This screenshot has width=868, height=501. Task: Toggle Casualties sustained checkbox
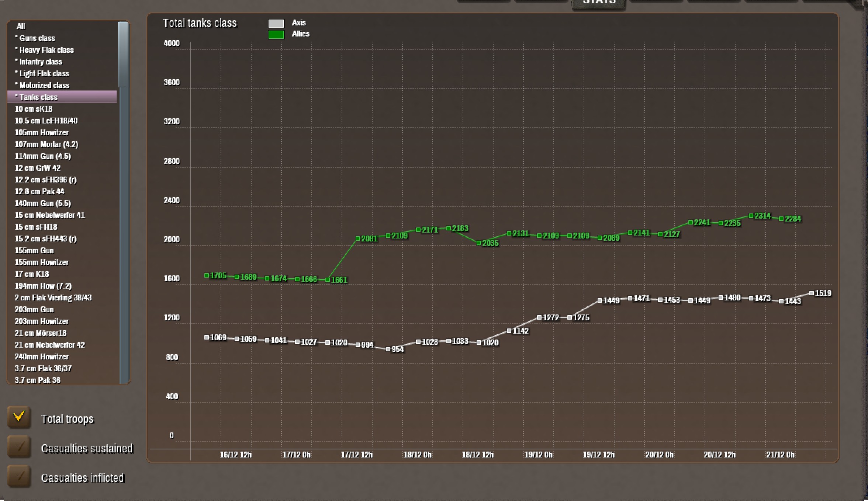tap(19, 447)
